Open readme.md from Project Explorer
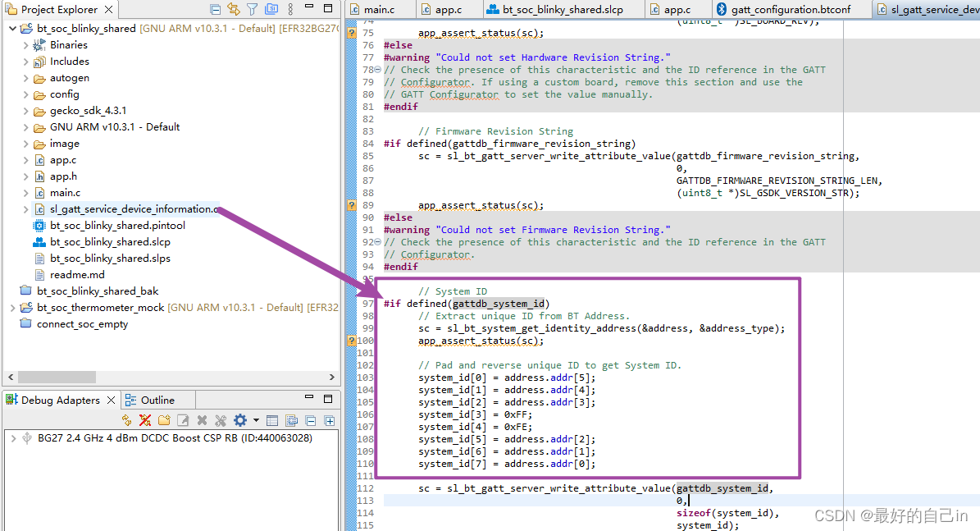 (76, 275)
